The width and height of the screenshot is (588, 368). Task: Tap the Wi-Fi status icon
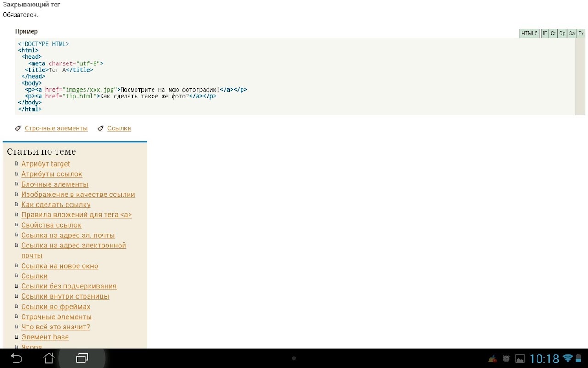point(568,358)
